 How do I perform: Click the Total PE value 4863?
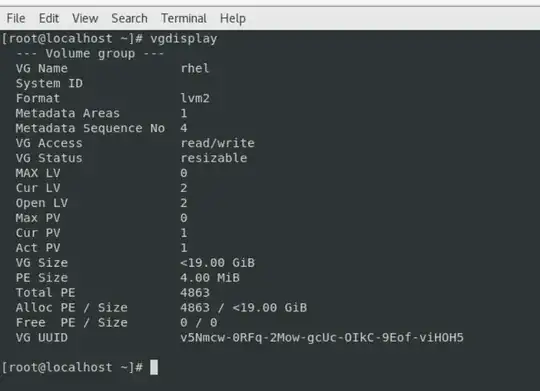[x=195, y=293]
